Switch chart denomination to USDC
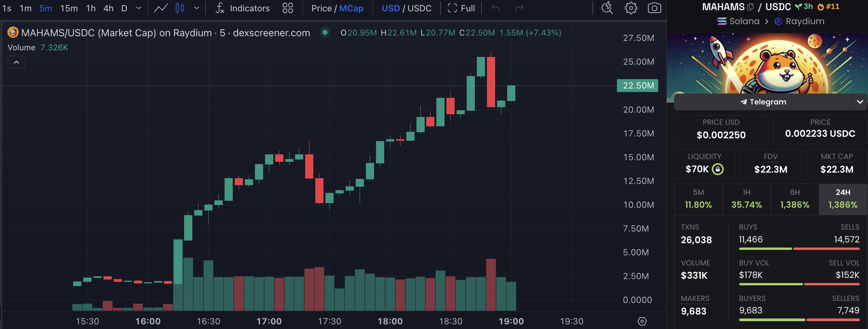868x329 pixels. tap(420, 8)
